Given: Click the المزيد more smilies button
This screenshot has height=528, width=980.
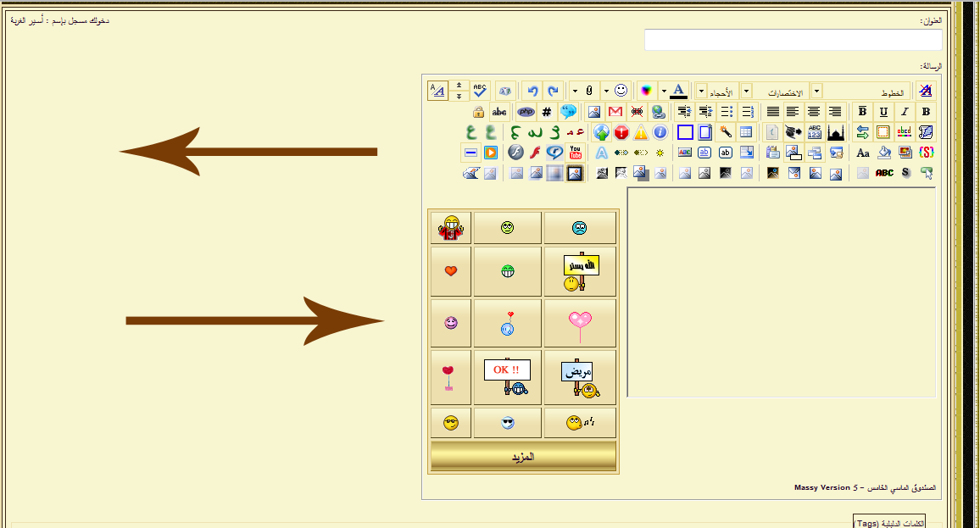Looking at the screenshot, I should [523, 456].
